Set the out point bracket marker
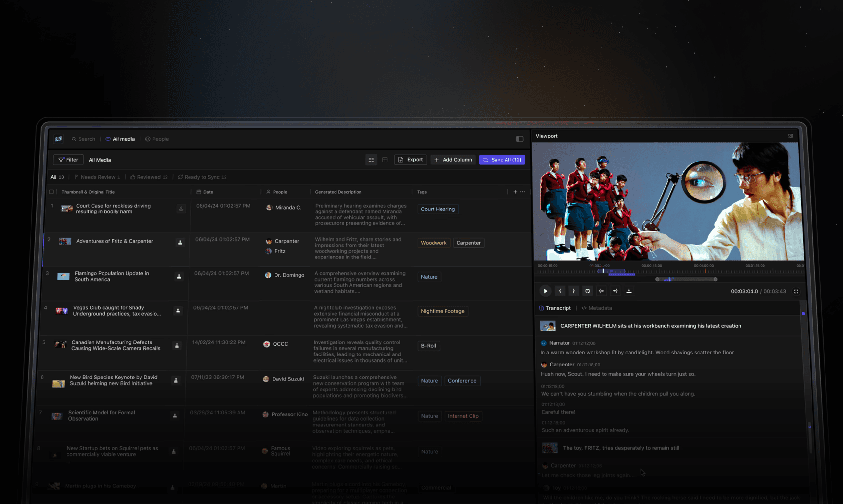 click(x=574, y=291)
